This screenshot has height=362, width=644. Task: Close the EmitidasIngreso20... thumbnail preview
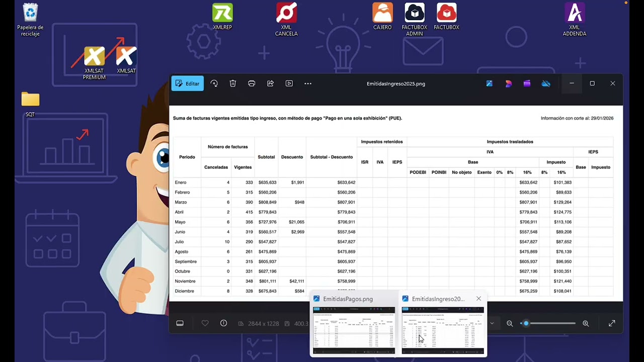[x=478, y=299]
